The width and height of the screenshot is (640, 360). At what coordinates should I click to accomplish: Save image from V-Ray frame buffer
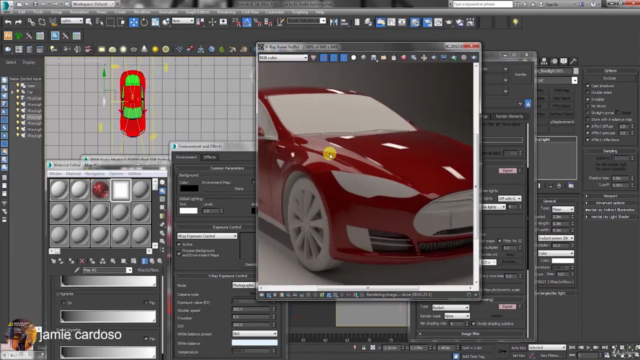(373, 58)
